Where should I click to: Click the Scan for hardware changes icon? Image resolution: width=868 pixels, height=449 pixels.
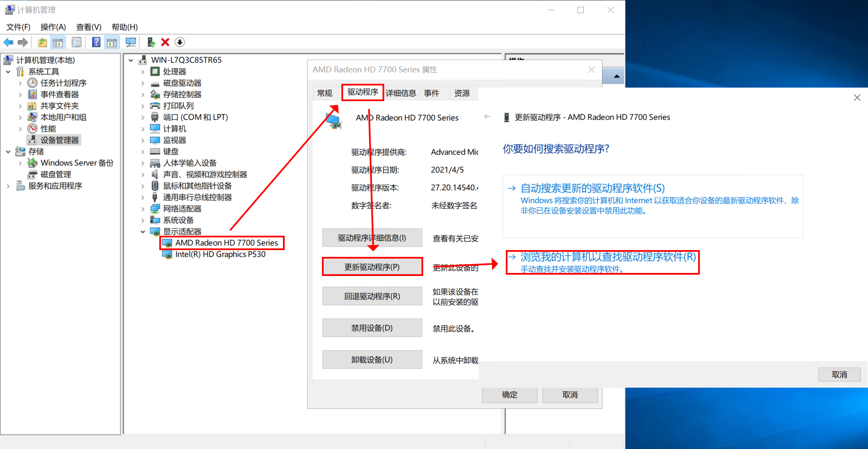131,42
